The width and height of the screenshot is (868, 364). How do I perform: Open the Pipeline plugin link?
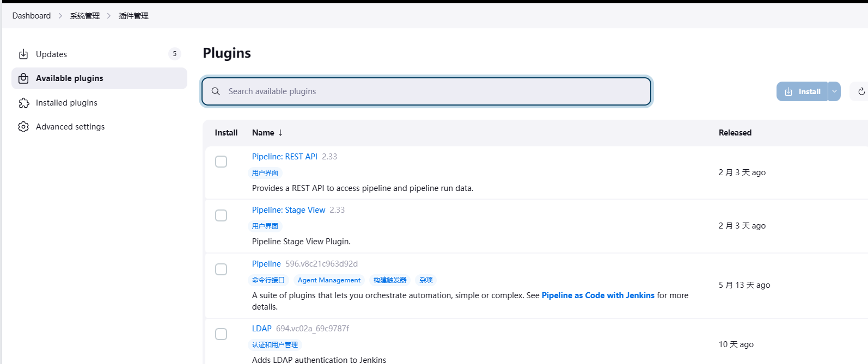coord(266,264)
